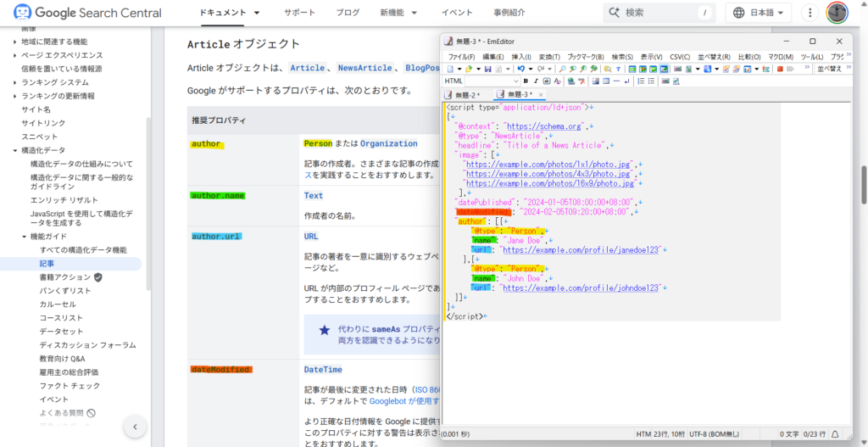Click the Find in Files icon

(x=608, y=69)
